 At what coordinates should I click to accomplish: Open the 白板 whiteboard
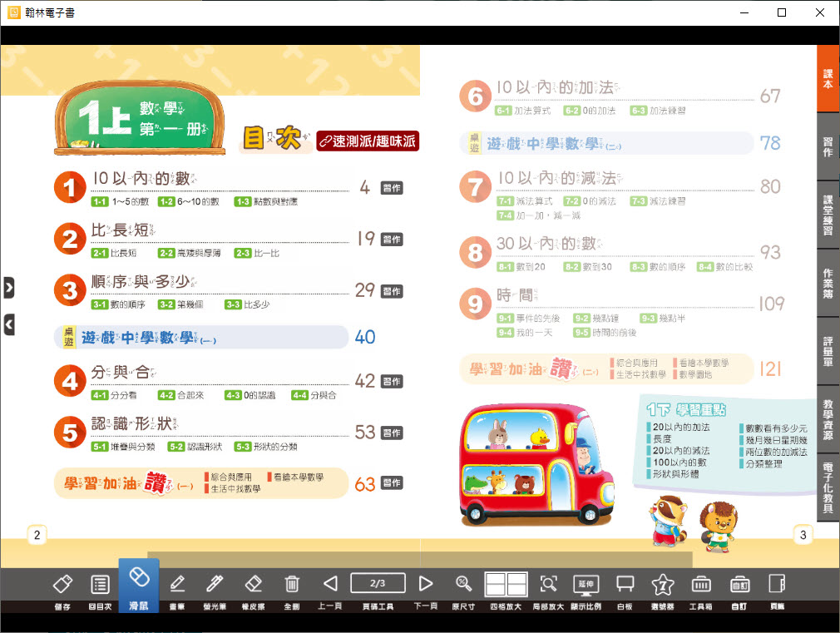(x=625, y=584)
